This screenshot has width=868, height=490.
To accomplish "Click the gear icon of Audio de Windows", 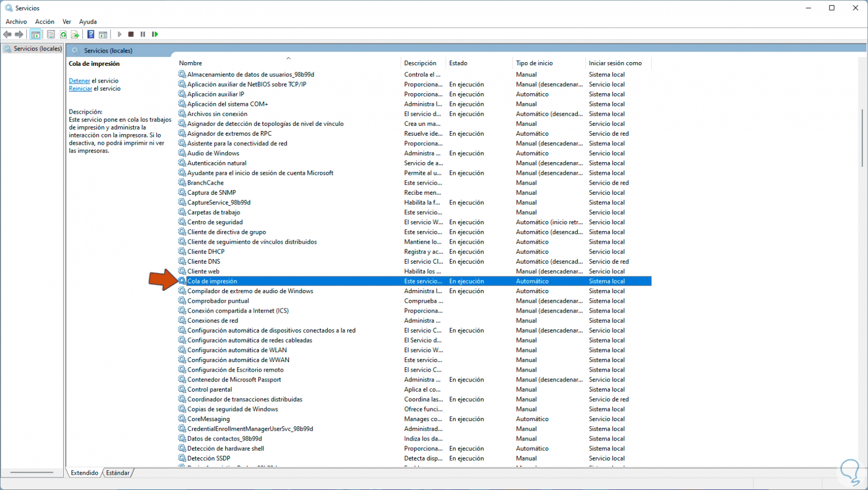I will coord(182,153).
